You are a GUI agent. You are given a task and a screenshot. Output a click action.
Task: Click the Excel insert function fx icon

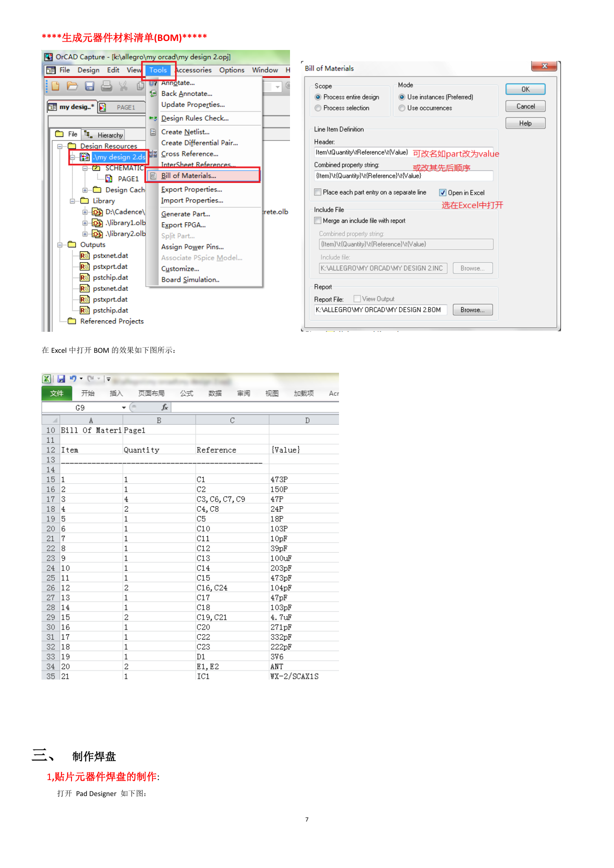pos(164,407)
